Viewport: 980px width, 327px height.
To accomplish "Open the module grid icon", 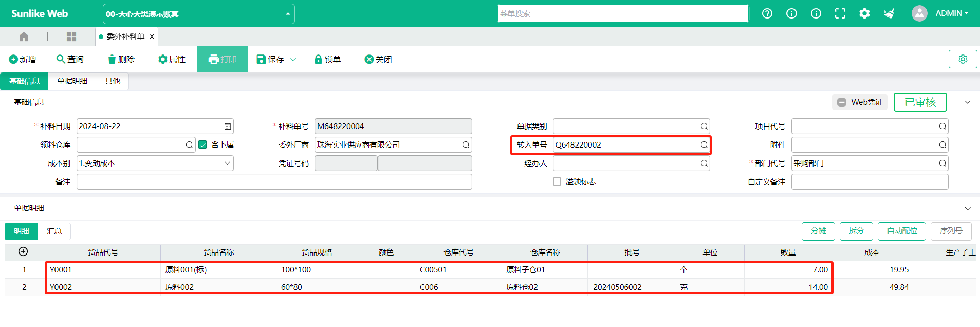I will (x=71, y=37).
